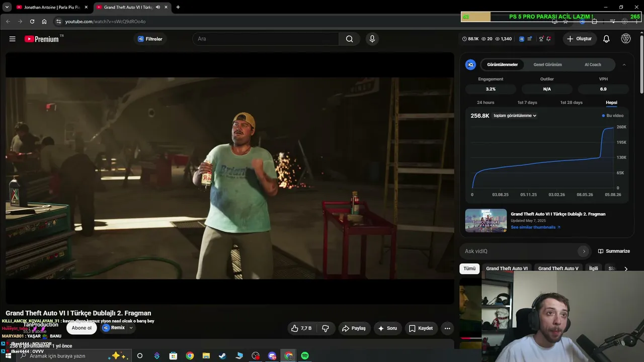Select the Görüntülenmeler tab in vidIQ panel
Image resolution: width=644 pixels, height=362 pixels.
click(502, 64)
